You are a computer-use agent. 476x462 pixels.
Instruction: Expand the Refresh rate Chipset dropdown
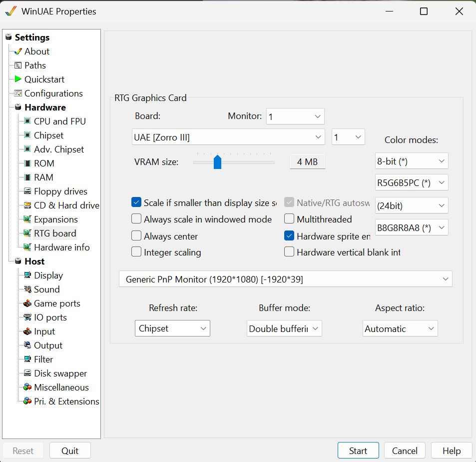[172, 328]
